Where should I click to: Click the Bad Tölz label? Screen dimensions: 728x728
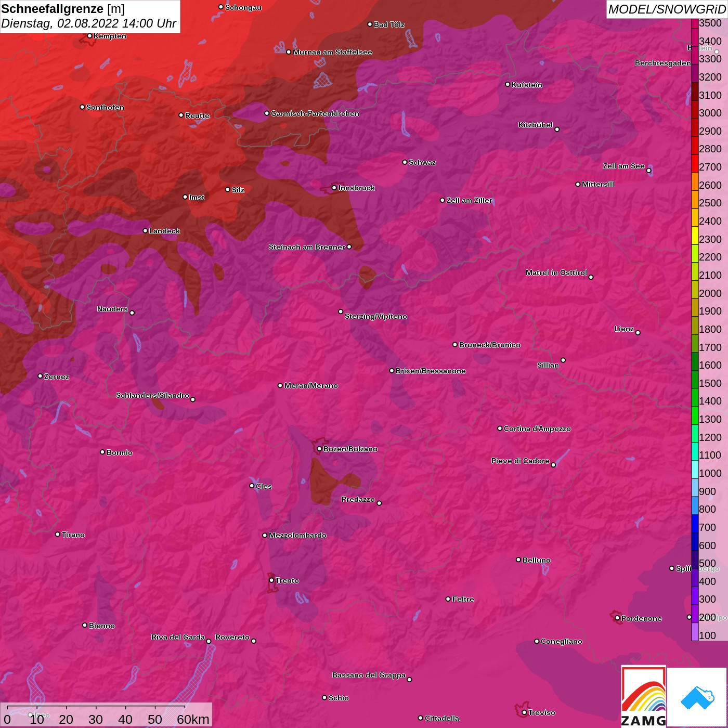(x=389, y=24)
